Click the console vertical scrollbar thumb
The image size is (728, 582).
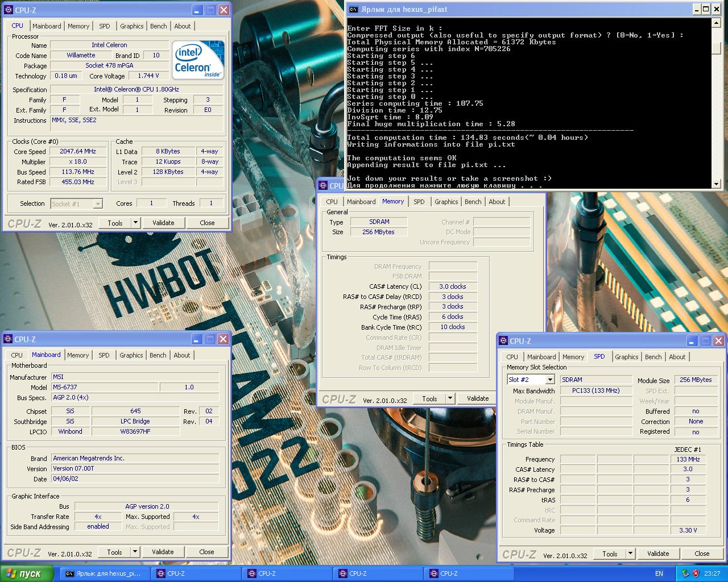[x=717, y=47]
